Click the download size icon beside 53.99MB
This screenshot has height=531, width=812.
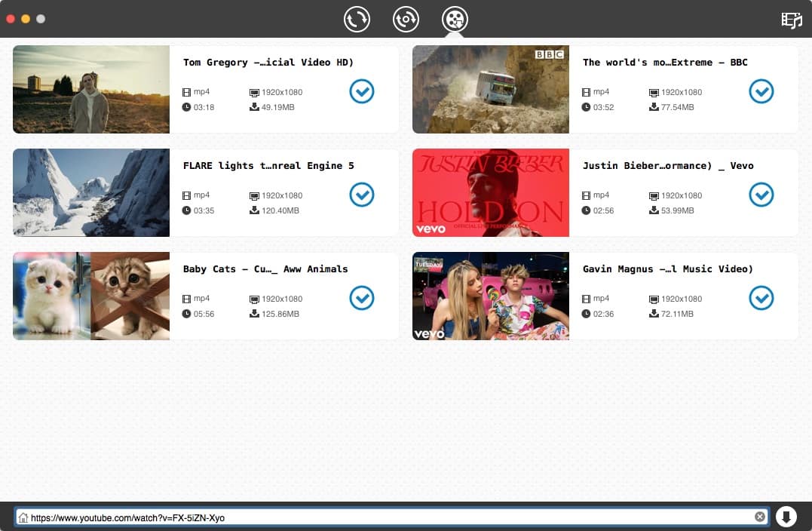click(654, 210)
